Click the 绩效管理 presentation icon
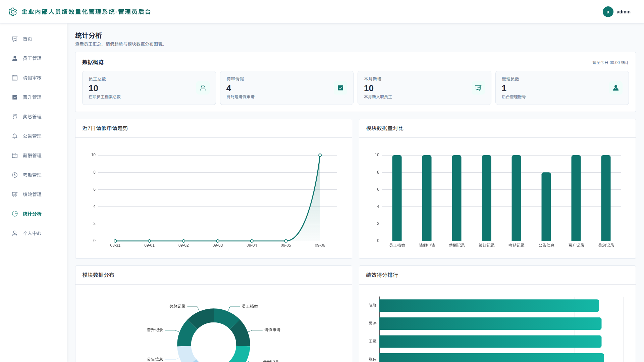Screen dimensions: 644x362 pos(15,194)
